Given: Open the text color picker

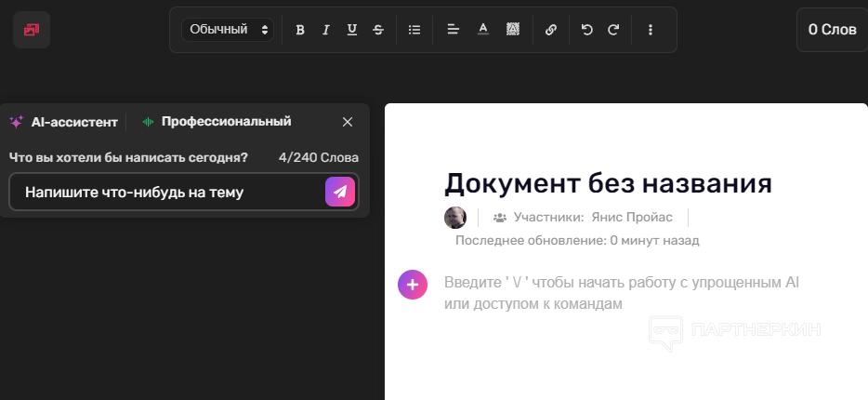Looking at the screenshot, I should (x=483, y=30).
